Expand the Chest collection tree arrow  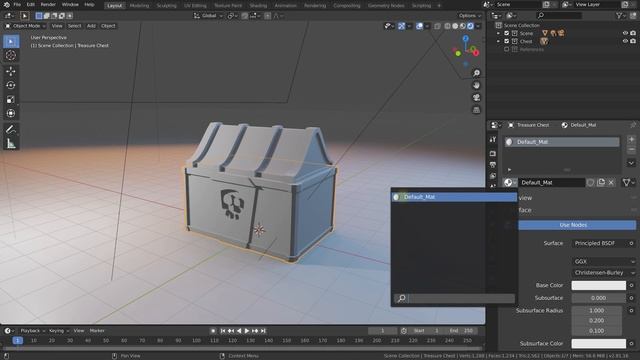click(x=498, y=41)
